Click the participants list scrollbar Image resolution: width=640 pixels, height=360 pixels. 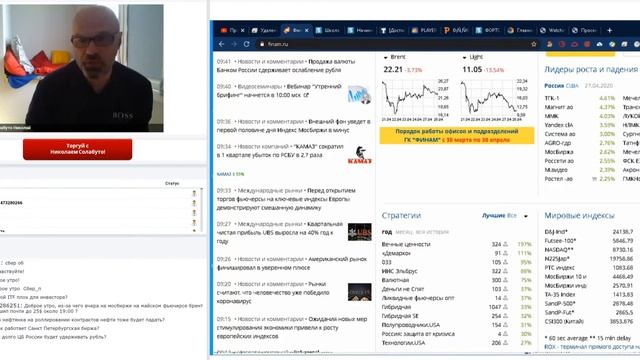(x=201, y=209)
